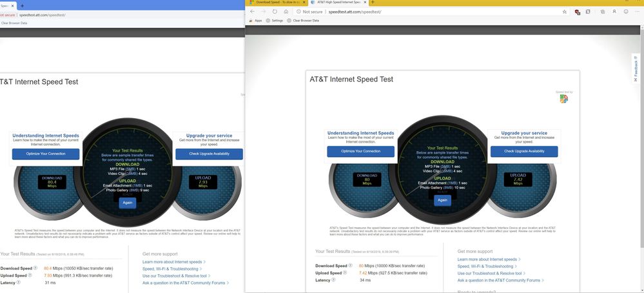Screen dimensions: 644x293
Task: Click Download Speed help icon in right window
Action: tap(350, 266)
